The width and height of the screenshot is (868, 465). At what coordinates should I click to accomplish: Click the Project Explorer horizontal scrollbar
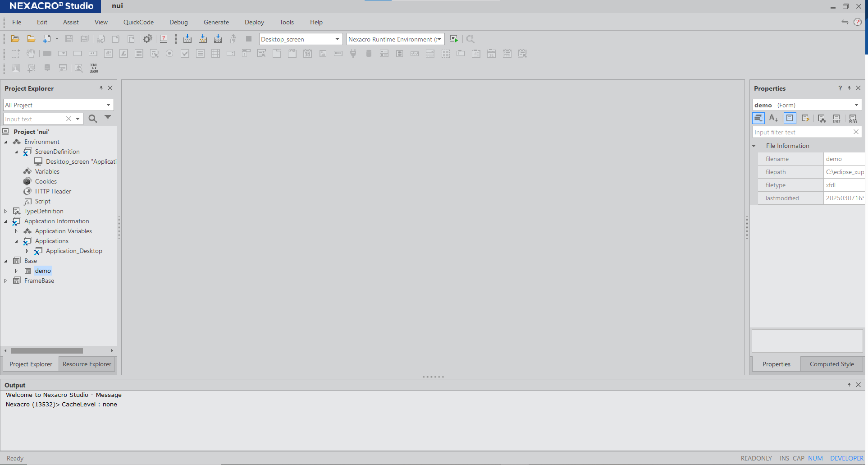tap(47, 351)
